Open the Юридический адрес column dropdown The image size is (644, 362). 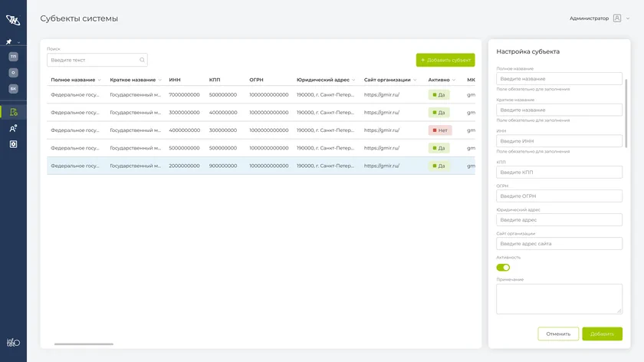tap(353, 80)
